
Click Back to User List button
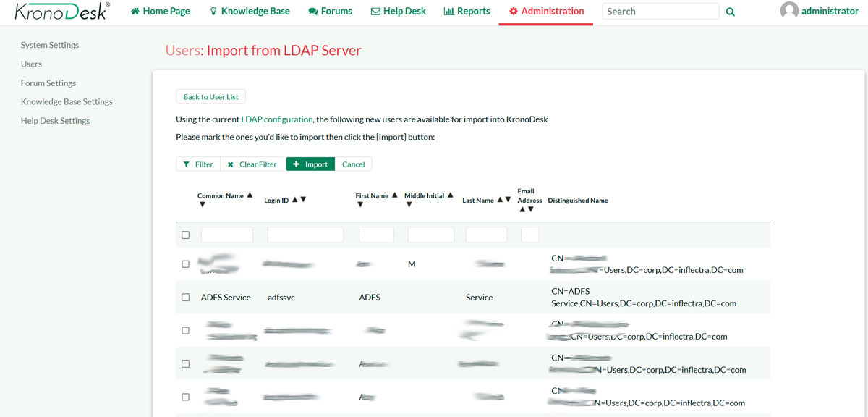coord(210,97)
